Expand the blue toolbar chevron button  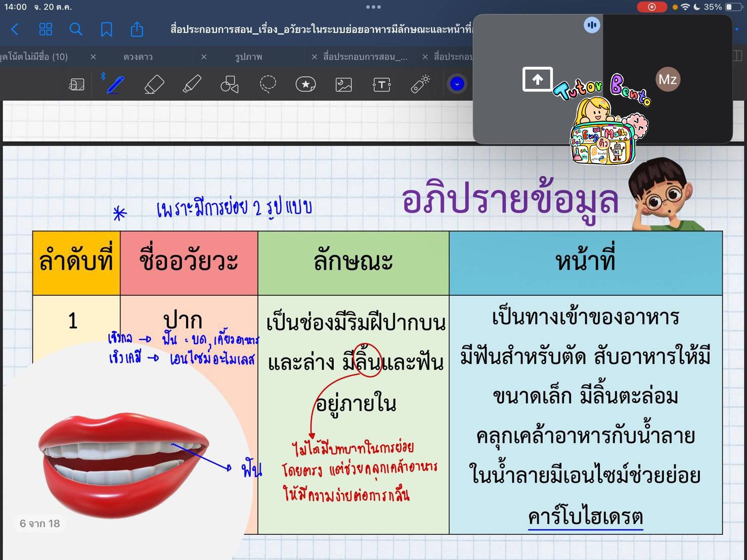coord(457,84)
